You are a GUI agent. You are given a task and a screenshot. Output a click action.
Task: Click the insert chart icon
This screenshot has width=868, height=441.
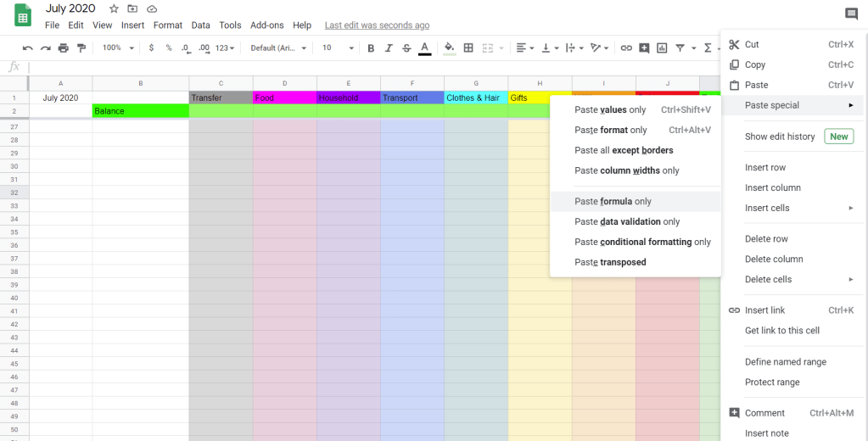point(662,48)
